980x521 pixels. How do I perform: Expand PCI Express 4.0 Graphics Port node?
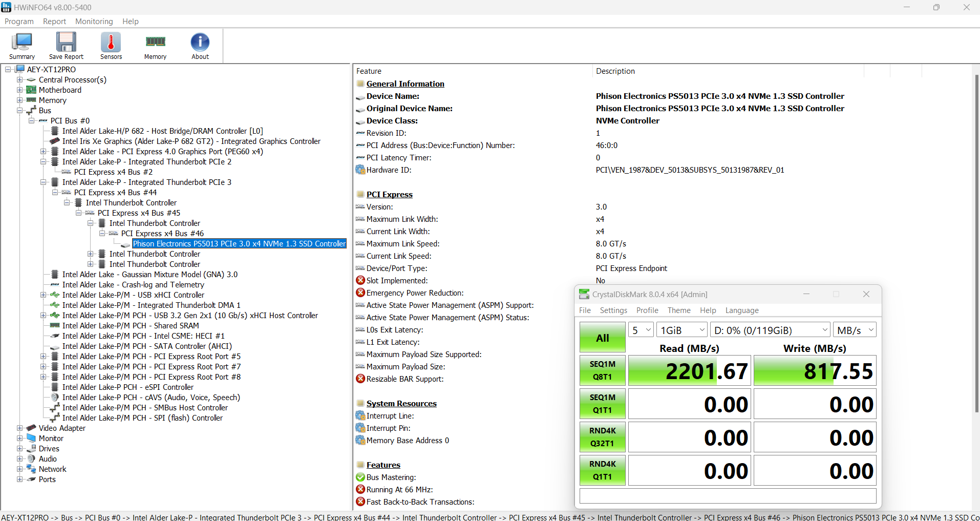click(43, 152)
